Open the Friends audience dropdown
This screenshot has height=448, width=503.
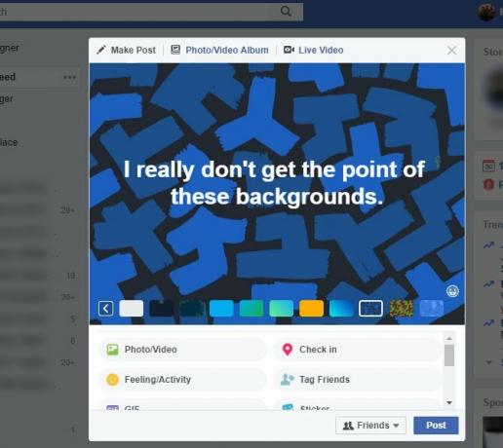point(370,426)
